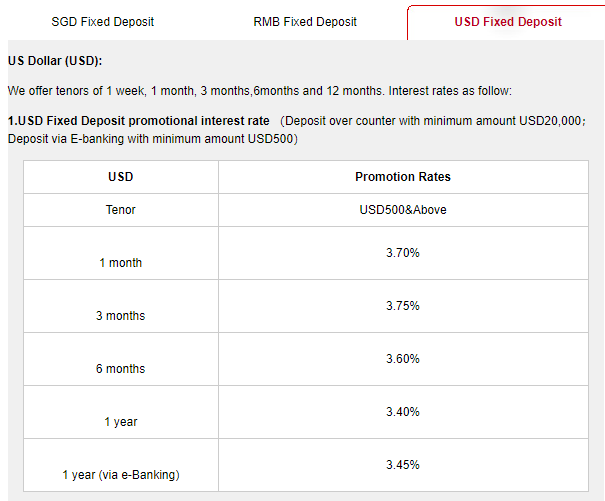The width and height of the screenshot is (605, 501).
Task: Click the 'US Dollar (USD):' heading
Action: coord(54,62)
